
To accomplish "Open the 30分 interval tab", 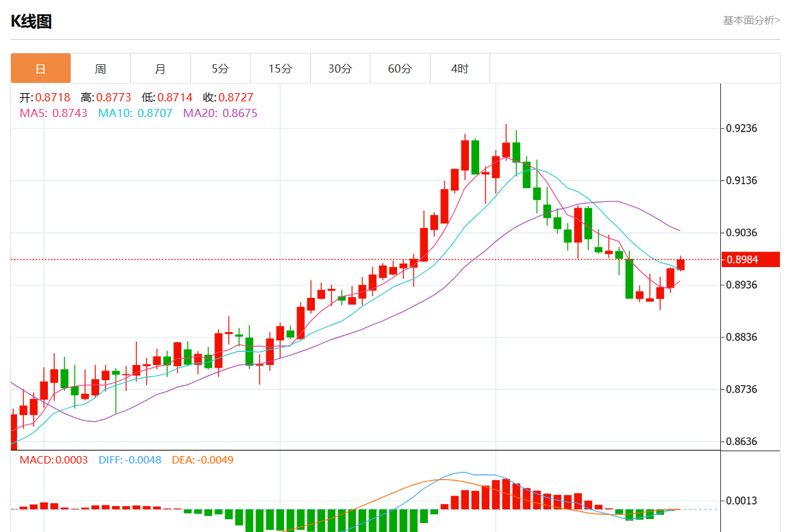I will (x=340, y=68).
